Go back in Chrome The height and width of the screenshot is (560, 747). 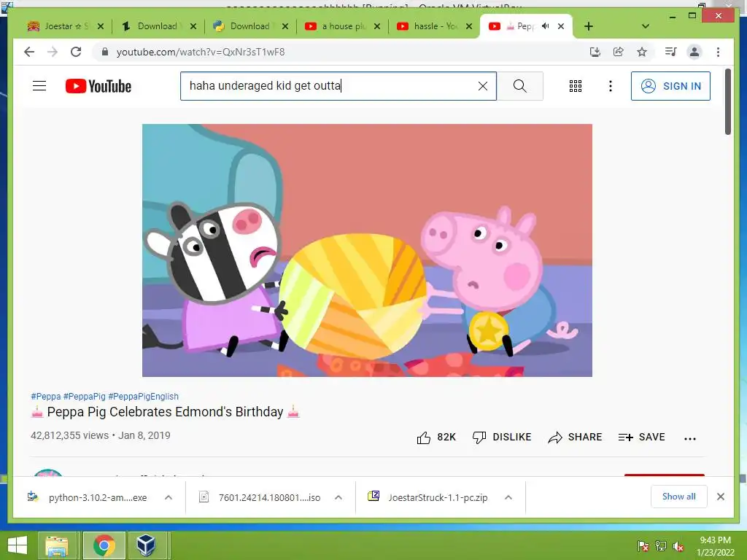pyautogui.click(x=29, y=52)
